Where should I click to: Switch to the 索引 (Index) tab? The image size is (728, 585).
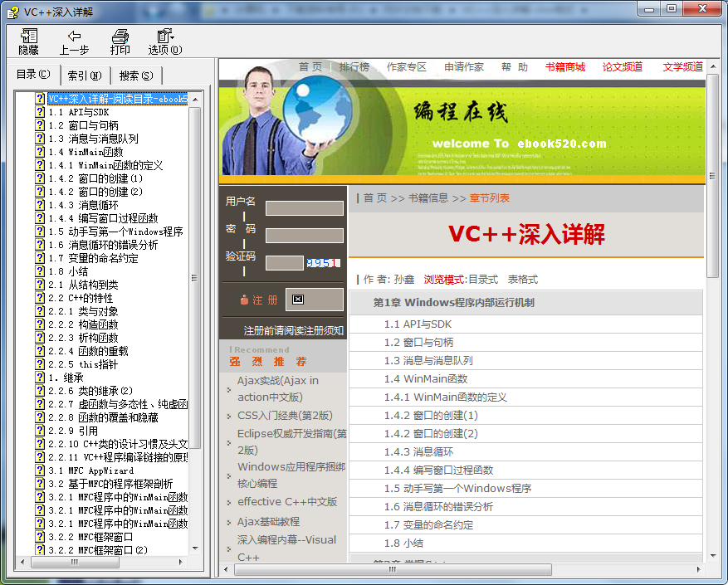84,76
